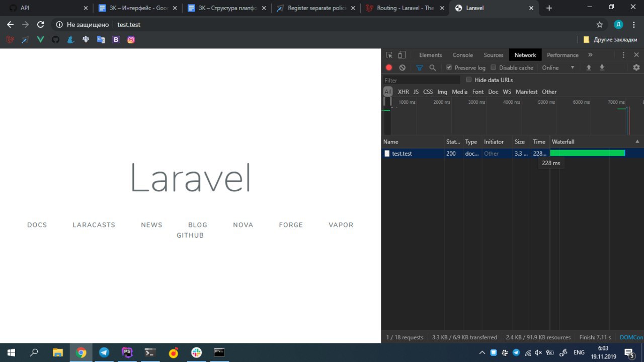Screen dimensions: 644x362
Task: Open the VAPOR link
Action: pos(341,225)
